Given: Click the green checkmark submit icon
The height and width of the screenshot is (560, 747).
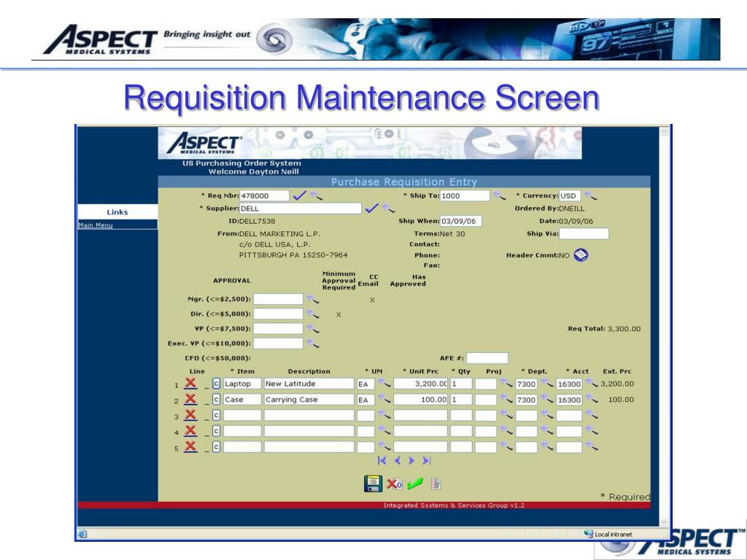Looking at the screenshot, I should [415, 484].
